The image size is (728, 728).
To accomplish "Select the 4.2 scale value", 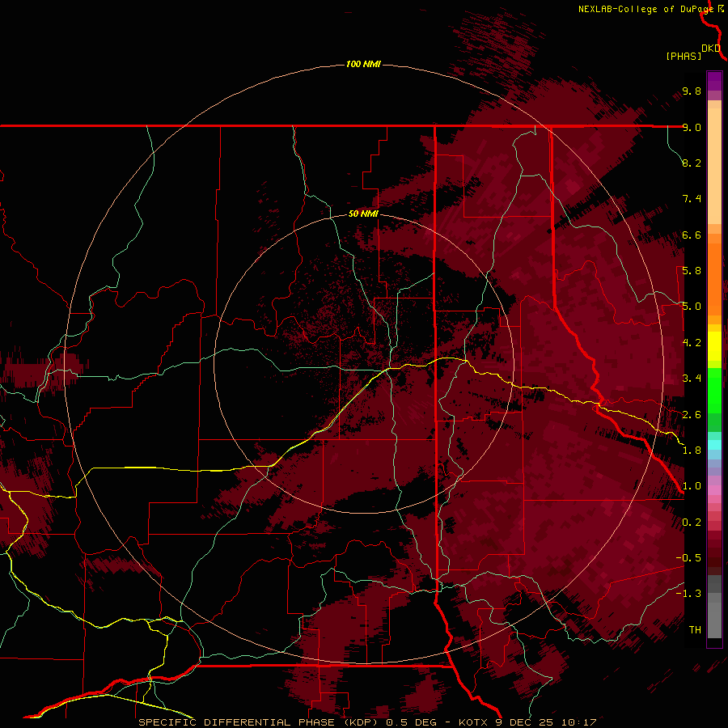I will (692, 343).
